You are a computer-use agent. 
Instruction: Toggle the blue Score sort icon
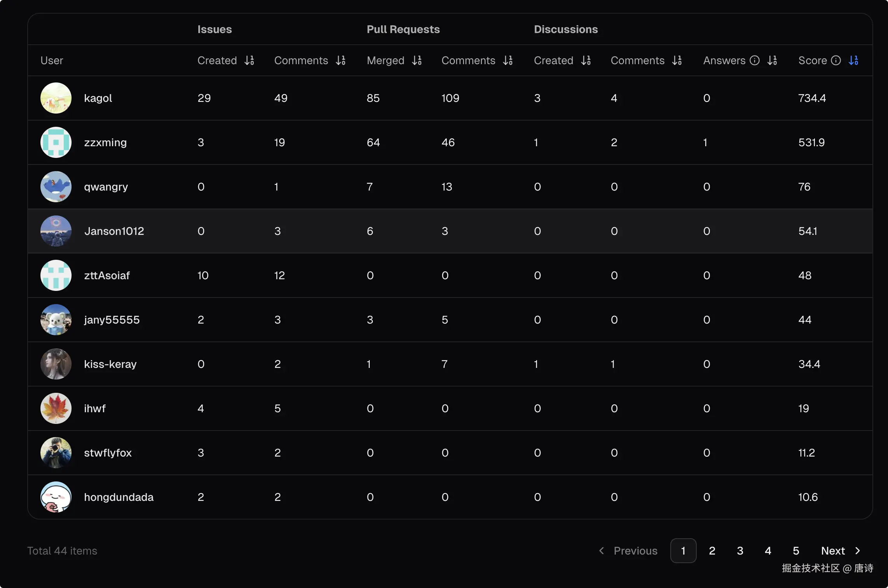click(x=853, y=60)
